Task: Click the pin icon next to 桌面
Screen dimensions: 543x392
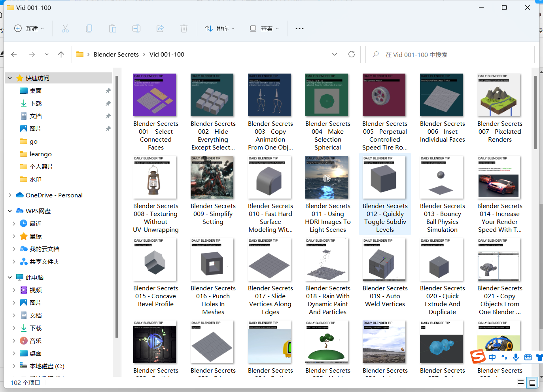Action: click(108, 91)
